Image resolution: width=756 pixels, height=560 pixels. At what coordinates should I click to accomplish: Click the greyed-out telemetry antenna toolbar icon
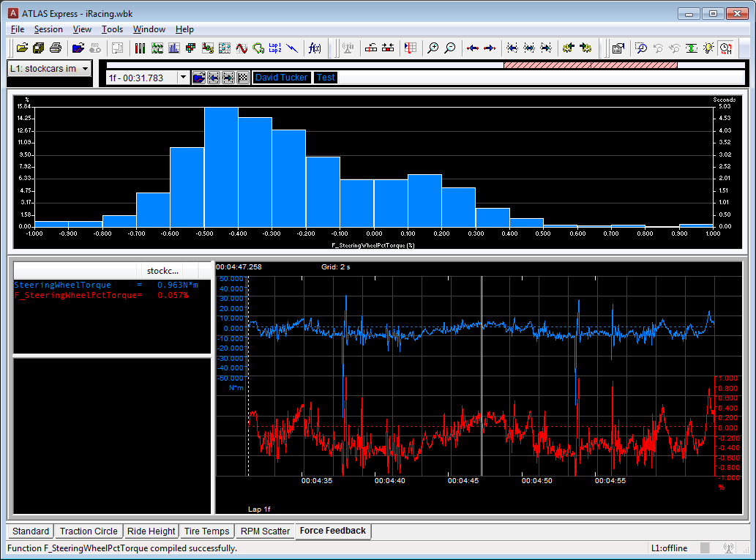pos(348,48)
